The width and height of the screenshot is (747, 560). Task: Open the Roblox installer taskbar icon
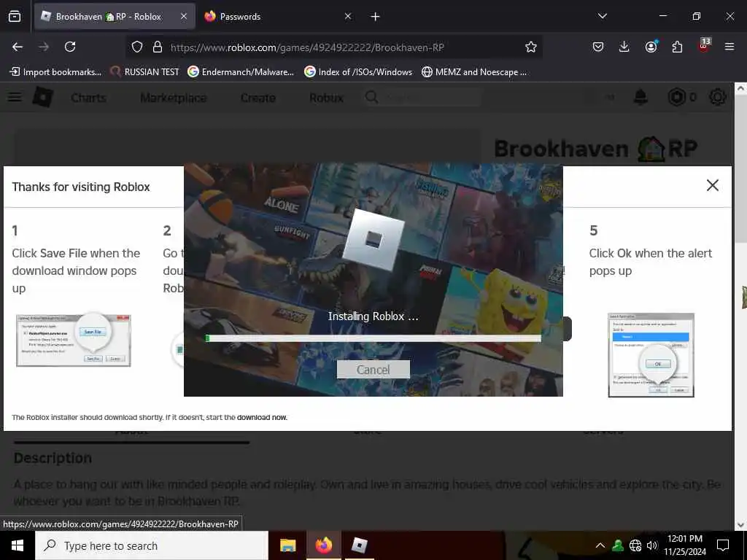[359, 545]
